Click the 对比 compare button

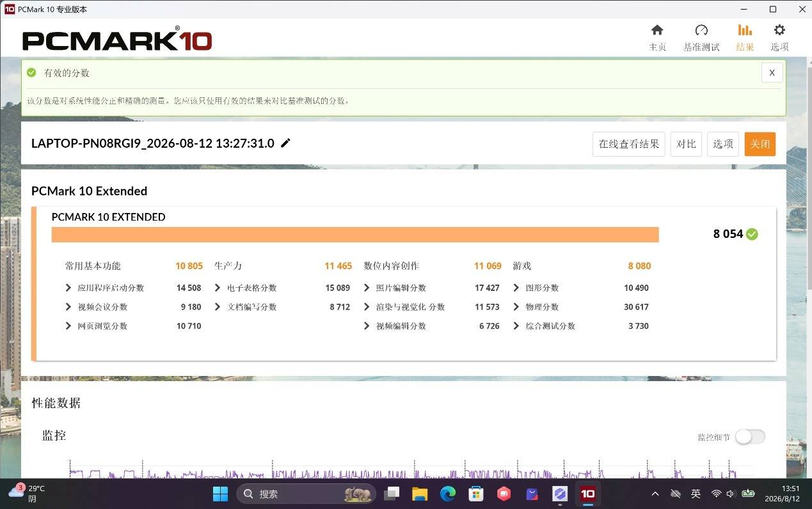(x=686, y=144)
